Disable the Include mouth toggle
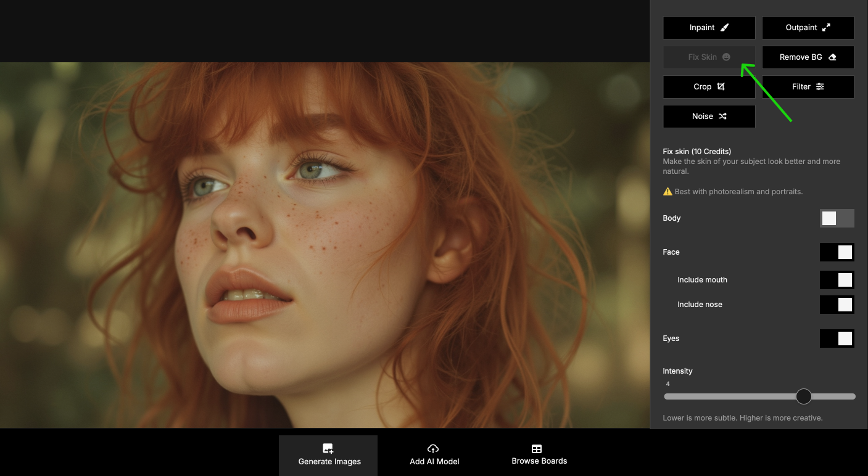 [837, 280]
